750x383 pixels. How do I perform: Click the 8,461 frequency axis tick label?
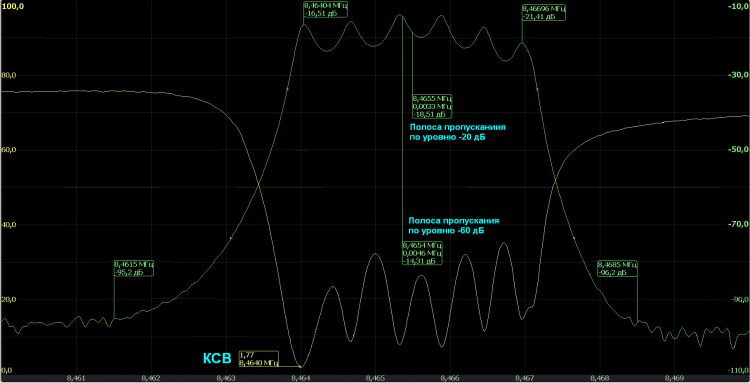(76, 378)
